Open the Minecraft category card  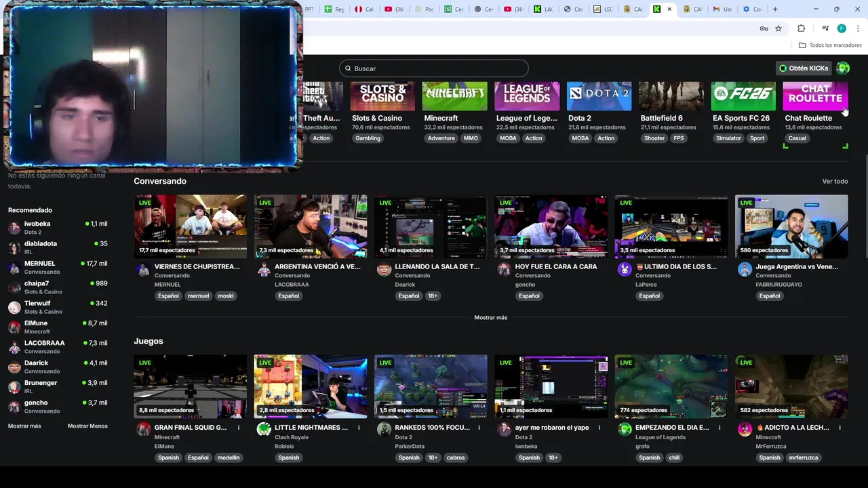pos(454,96)
